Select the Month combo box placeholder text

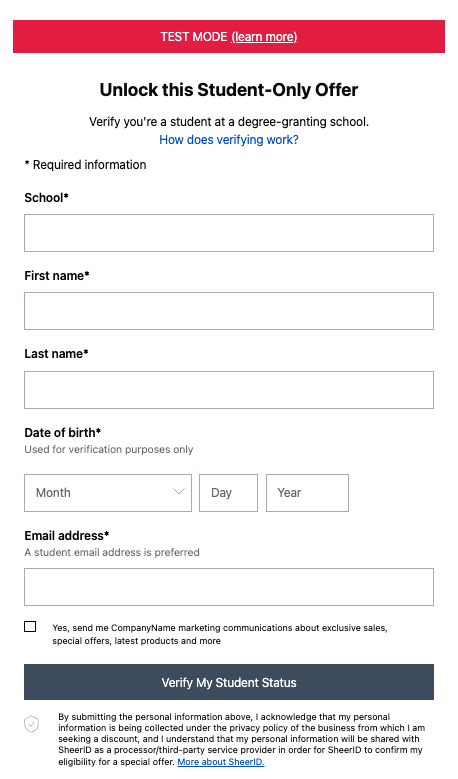[53, 493]
